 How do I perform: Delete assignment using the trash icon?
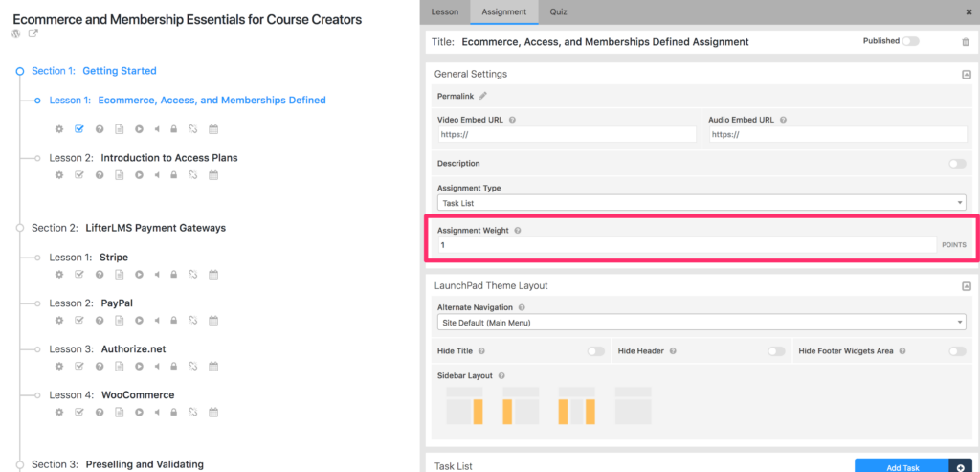[966, 42]
